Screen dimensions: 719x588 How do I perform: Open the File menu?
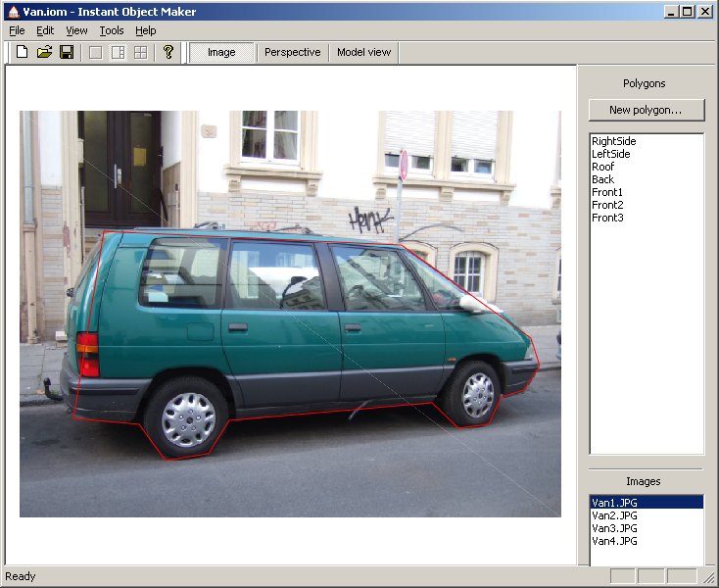(x=17, y=30)
